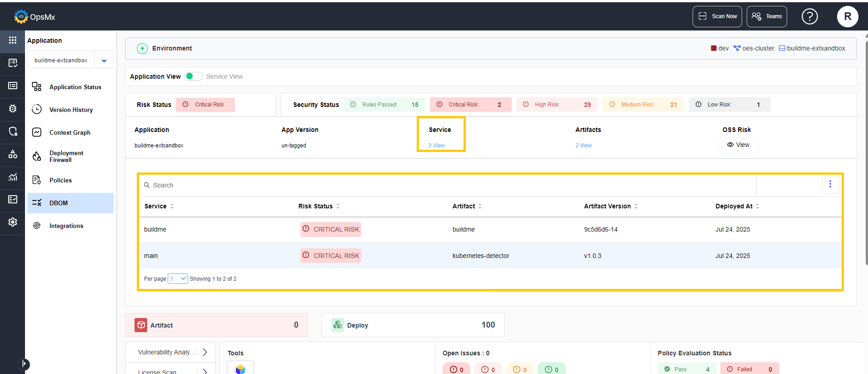
Task: Expand the collapsed sidebar arrow icon
Action: (24, 364)
